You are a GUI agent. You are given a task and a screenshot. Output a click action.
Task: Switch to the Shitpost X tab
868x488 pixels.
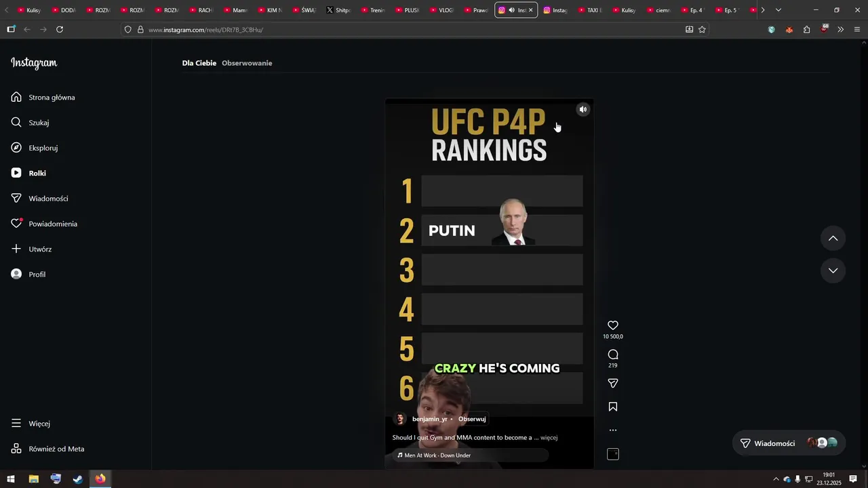339,10
